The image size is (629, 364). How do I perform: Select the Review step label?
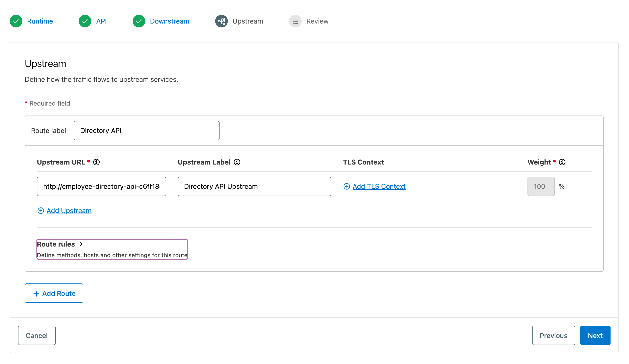pos(317,21)
